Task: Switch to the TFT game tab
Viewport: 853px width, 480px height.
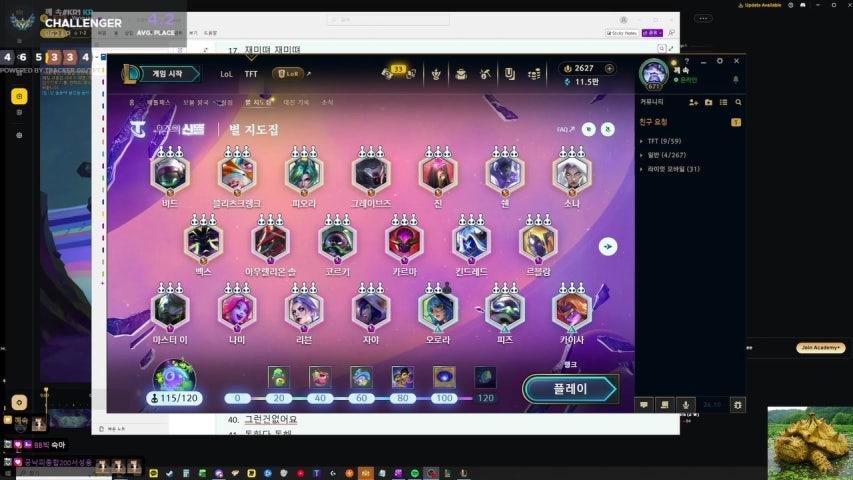Action: coord(251,74)
